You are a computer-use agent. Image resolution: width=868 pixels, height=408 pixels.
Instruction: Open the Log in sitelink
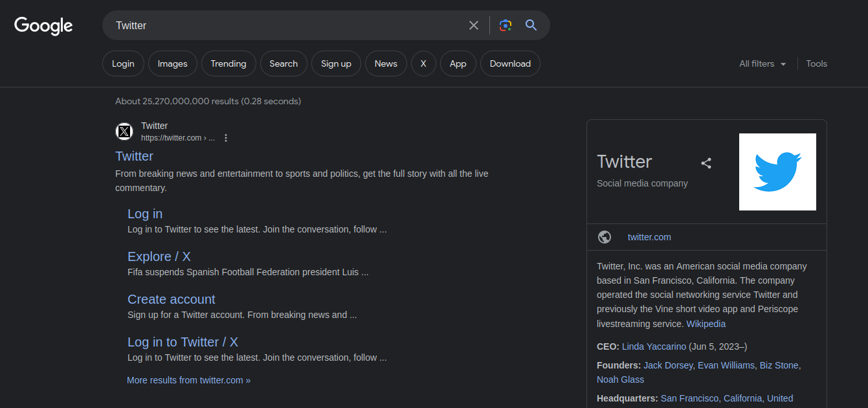145,214
